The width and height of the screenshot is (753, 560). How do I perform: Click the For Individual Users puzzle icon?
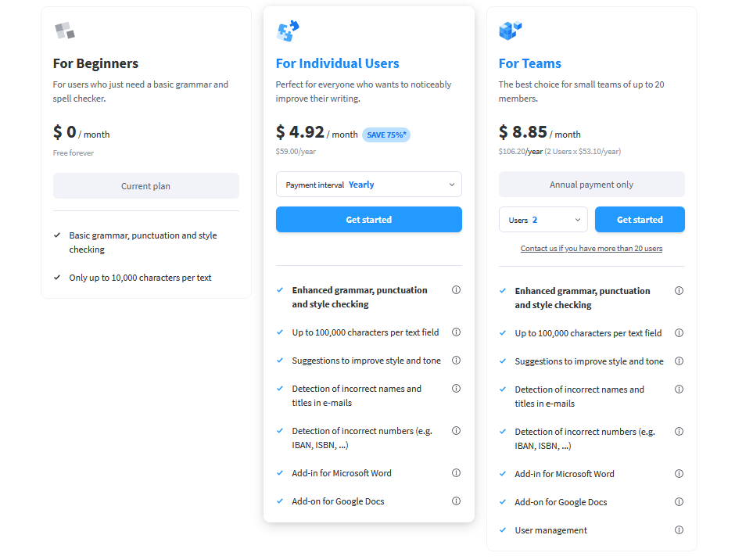click(288, 31)
